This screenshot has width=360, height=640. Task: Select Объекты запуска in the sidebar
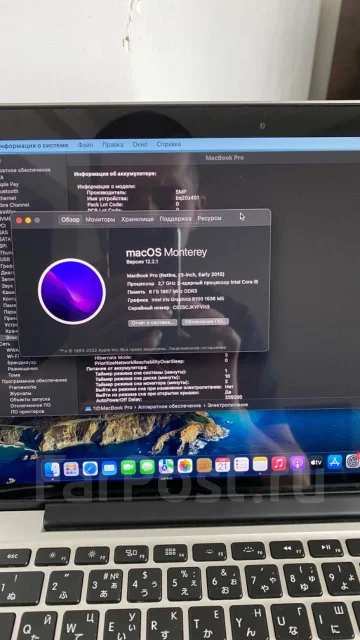(30, 399)
